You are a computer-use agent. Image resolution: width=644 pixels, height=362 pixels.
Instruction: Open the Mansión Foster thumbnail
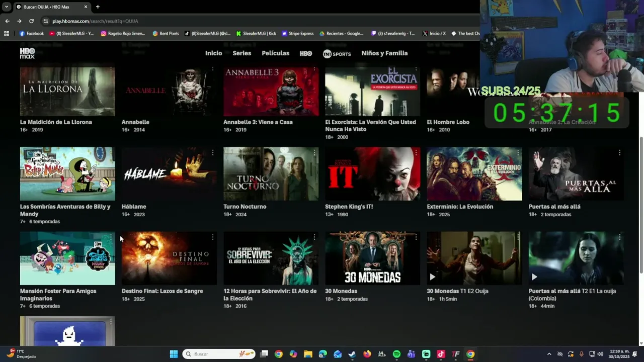(67, 258)
